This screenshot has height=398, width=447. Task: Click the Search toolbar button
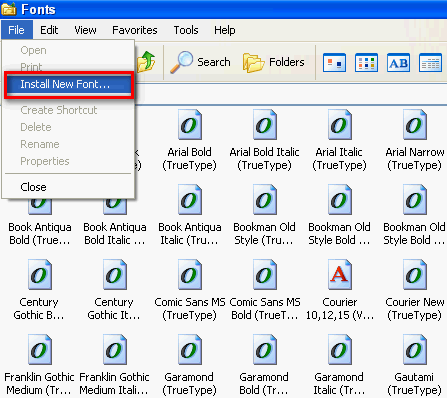tap(200, 62)
